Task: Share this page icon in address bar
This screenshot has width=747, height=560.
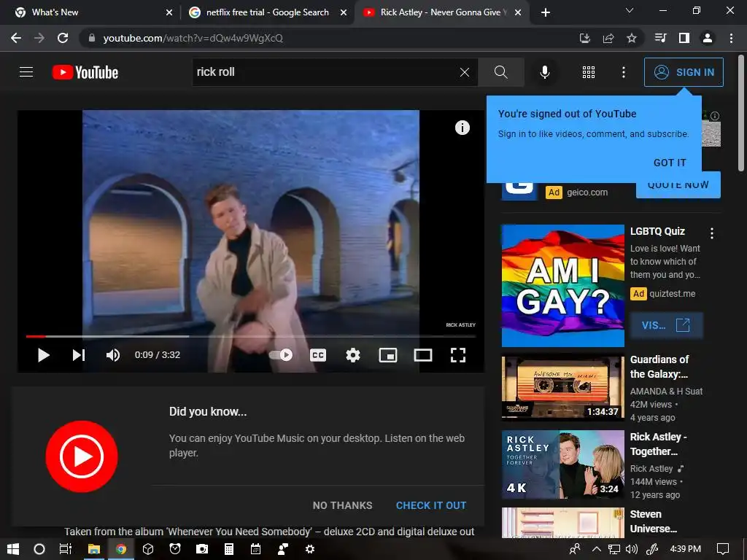Action: 608,38
